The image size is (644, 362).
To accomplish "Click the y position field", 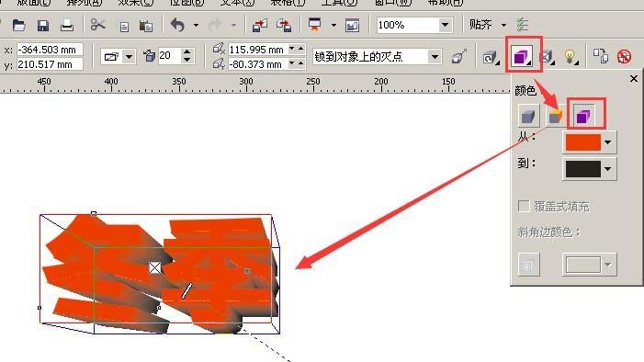I will point(50,64).
